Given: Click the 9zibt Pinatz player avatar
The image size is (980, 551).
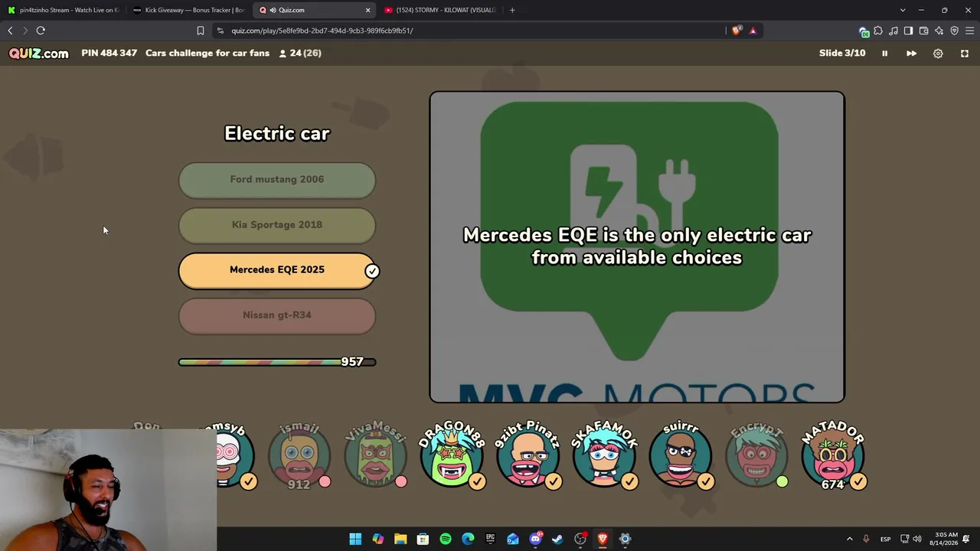Looking at the screenshot, I should click(528, 455).
